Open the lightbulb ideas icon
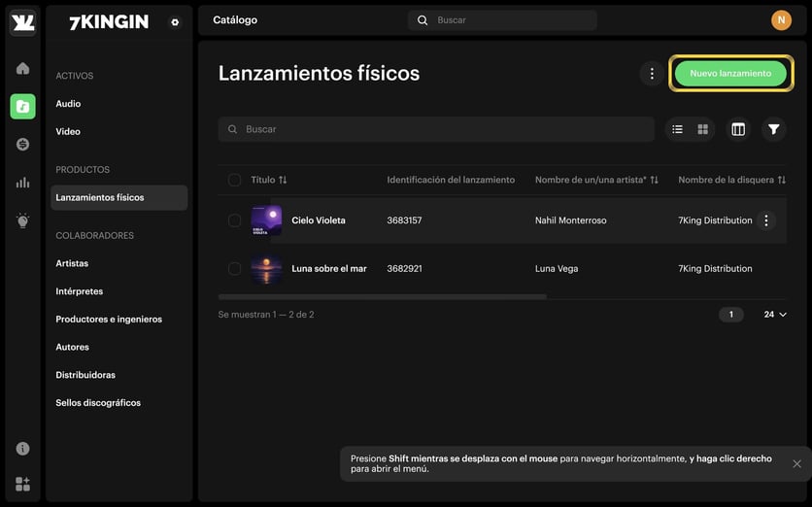812x507 pixels. click(x=22, y=220)
